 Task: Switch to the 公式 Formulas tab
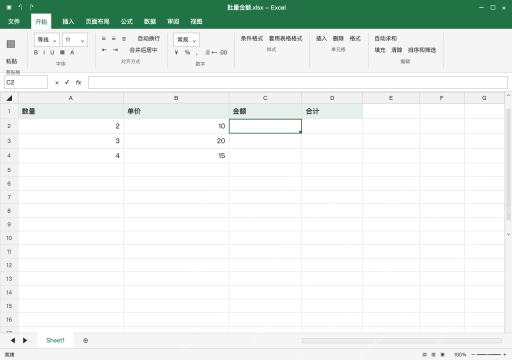pyautogui.click(x=127, y=21)
